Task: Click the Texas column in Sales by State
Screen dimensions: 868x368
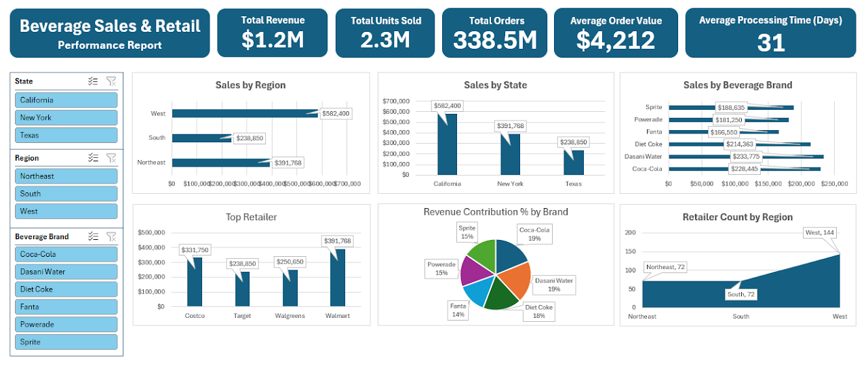Action: pos(574,162)
